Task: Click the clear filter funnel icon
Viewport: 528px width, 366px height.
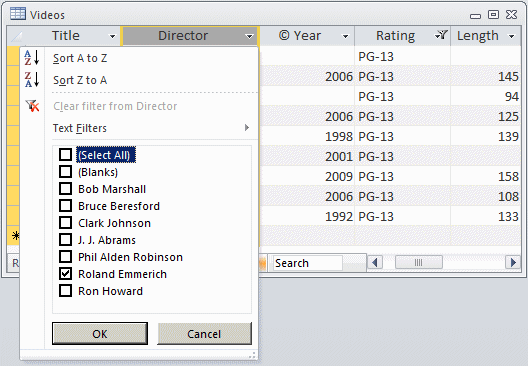Action: [x=32, y=106]
